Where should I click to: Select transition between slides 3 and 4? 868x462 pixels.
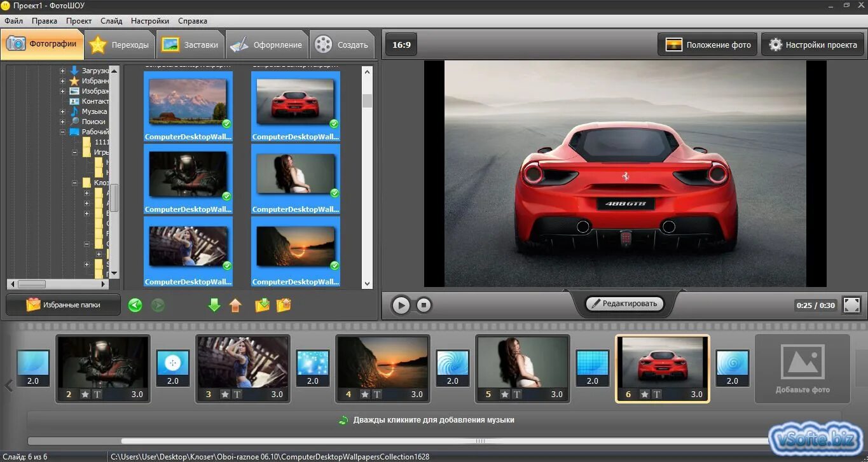pos(313,368)
